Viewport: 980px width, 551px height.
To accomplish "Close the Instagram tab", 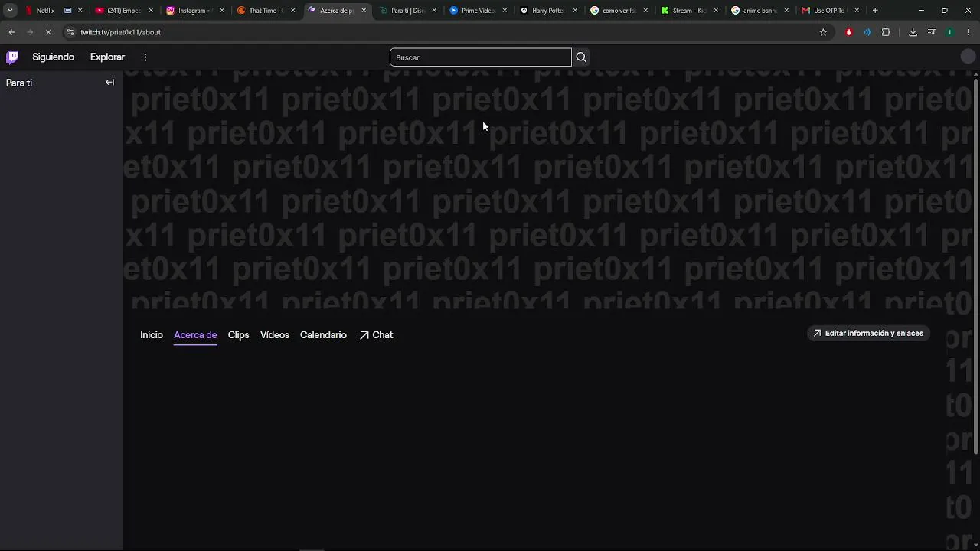I will point(222,11).
